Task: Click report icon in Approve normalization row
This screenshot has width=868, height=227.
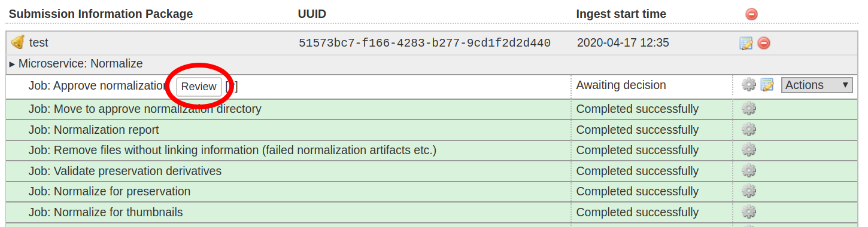Action: 767,85
